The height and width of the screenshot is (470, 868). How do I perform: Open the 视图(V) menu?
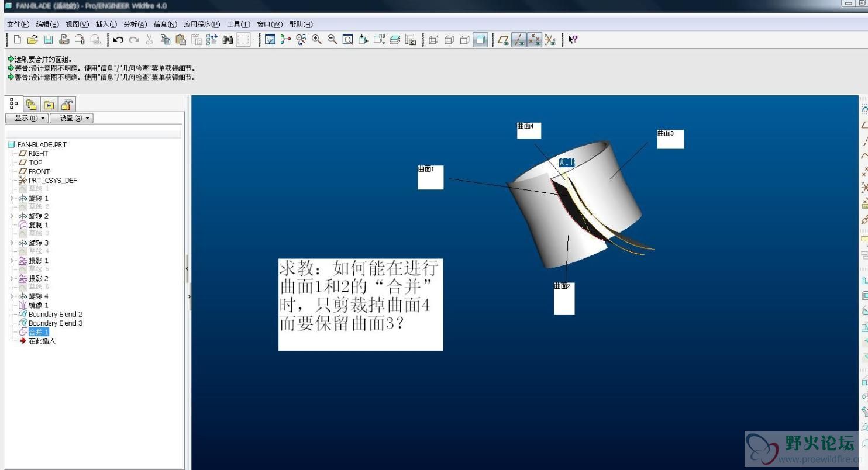coord(77,24)
